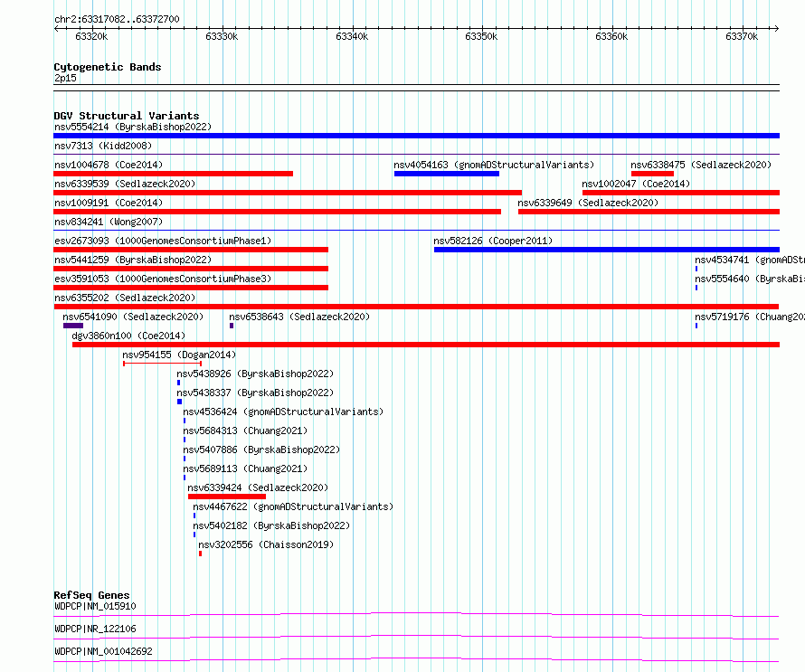805x672 pixels.
Task: Open the nsv1004678 (Coe2014) variant
Action: tap(109, 165)
